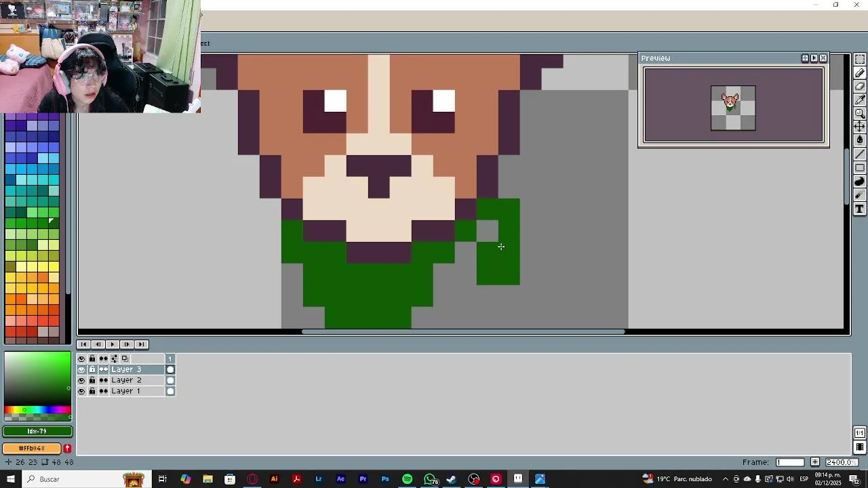Select the Text tool
Image resolution: width=868 pixels, height=488 pixels.
tap(860, 209)
